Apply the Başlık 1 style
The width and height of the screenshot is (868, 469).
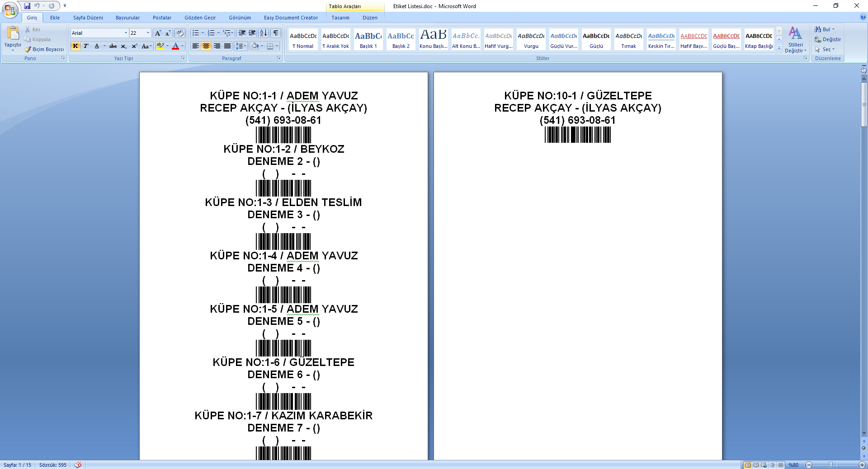(368, 40)
